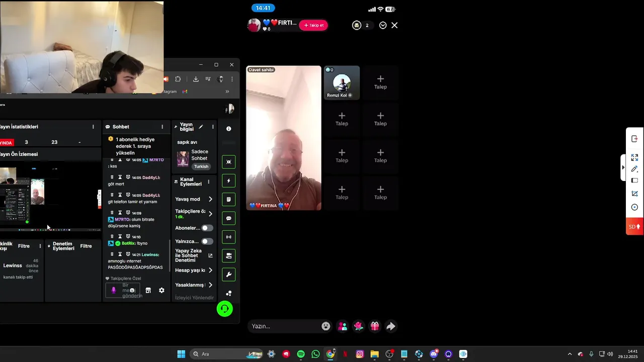Screen dimensions: 644x362
Task: Click the stream preview thumbnail
Action: 50,196
